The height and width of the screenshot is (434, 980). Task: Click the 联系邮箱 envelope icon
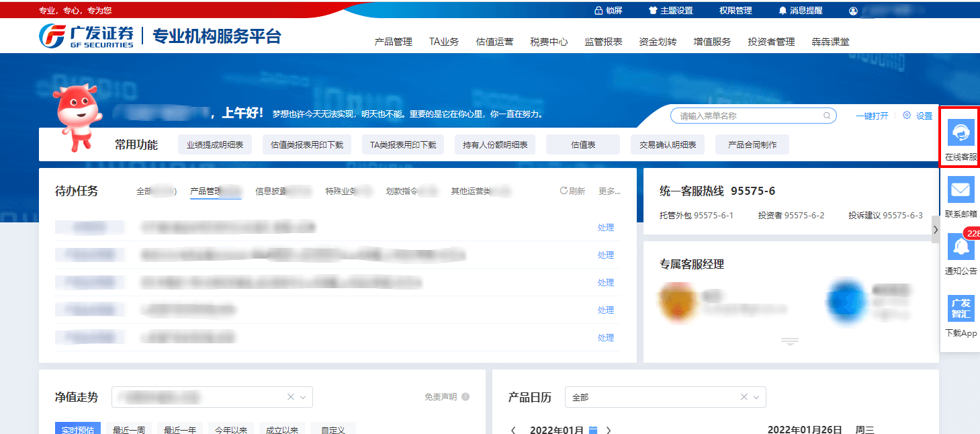click(961, 189)
